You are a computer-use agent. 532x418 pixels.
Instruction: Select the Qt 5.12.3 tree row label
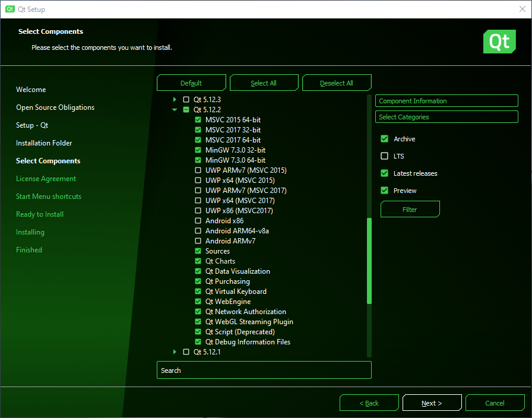point(207,99)
